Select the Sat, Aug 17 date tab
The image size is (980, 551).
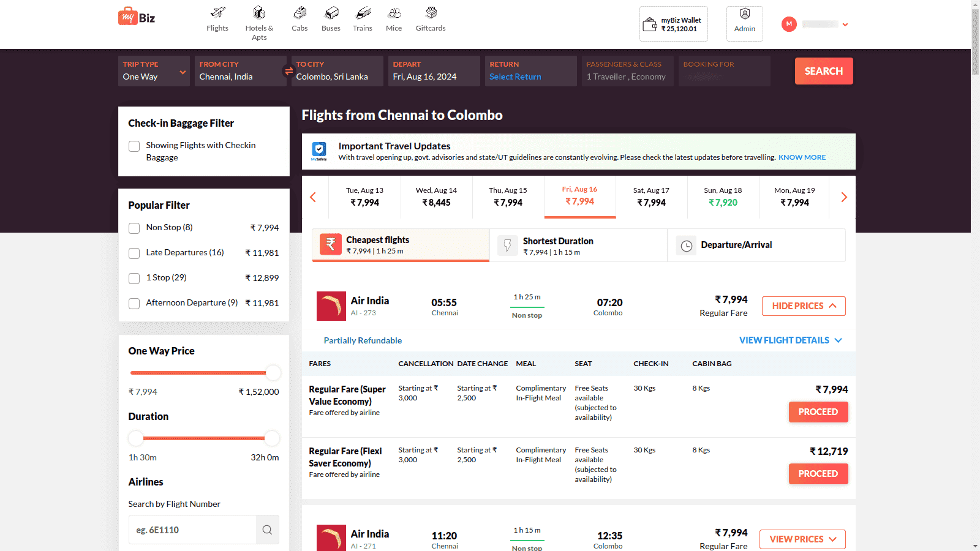click(651, 197)
